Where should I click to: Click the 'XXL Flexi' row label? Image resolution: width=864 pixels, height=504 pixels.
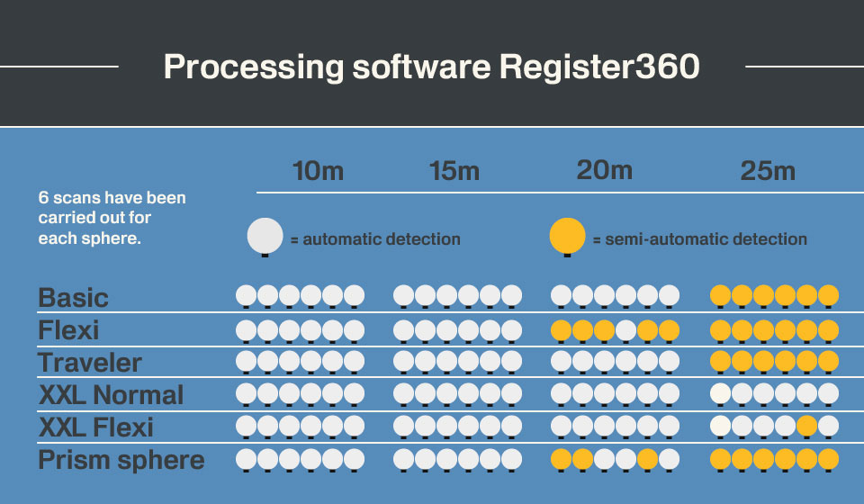click(96, 427)
